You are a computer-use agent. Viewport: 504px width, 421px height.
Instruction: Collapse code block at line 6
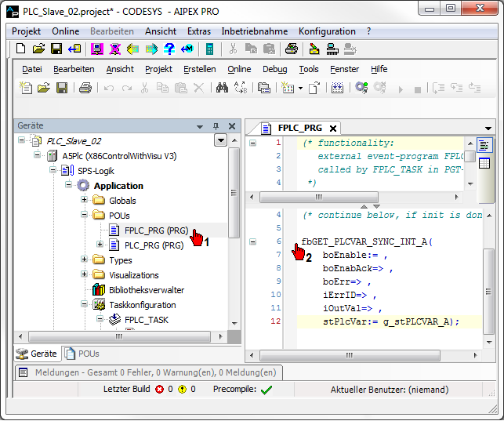click(x=253, y=241)
